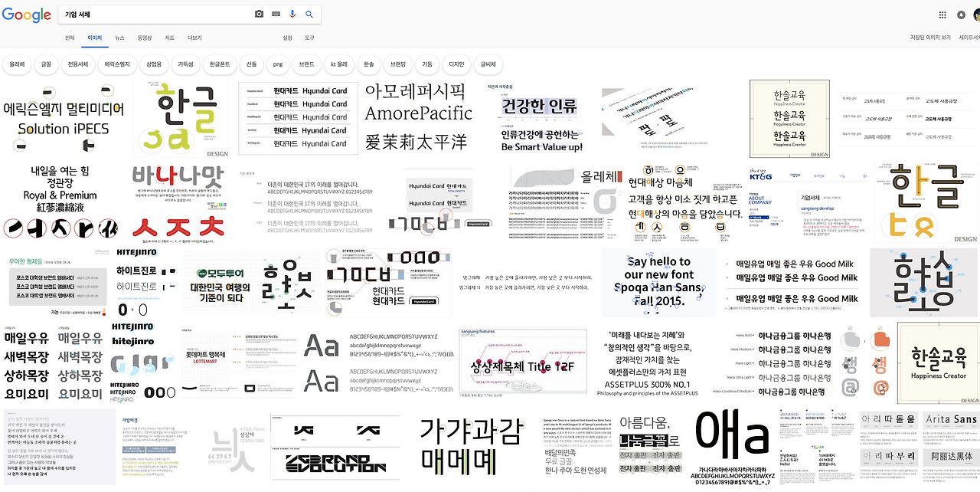Filter by the 에릭슨엘지 chip
Screen dimensions: 980x492
118,64
